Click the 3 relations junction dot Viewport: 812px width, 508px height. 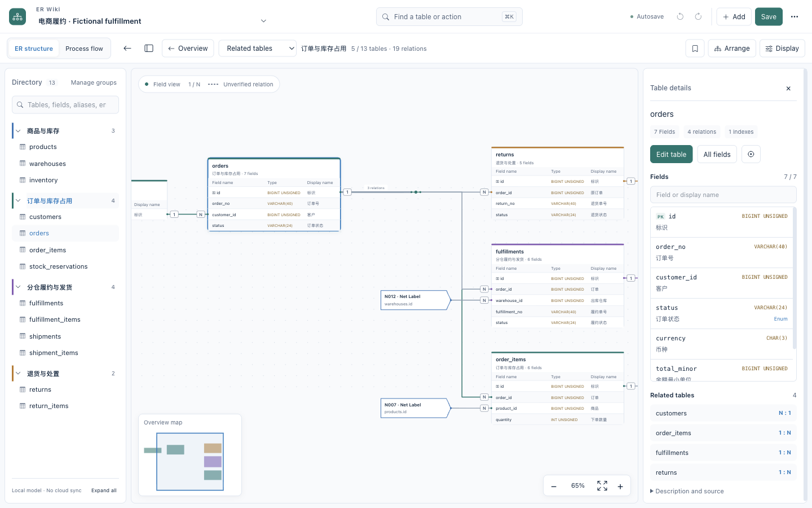click(416, 192)
